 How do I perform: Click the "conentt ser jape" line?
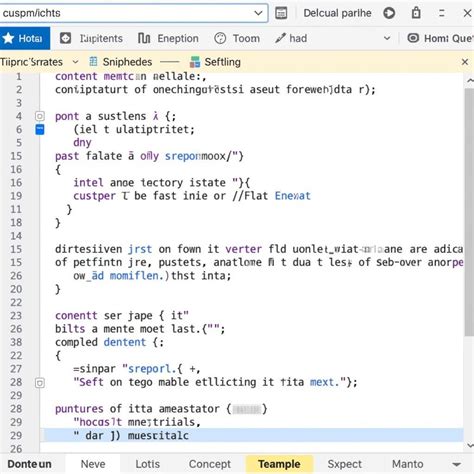pyautogui.click(x=122, y=315)
